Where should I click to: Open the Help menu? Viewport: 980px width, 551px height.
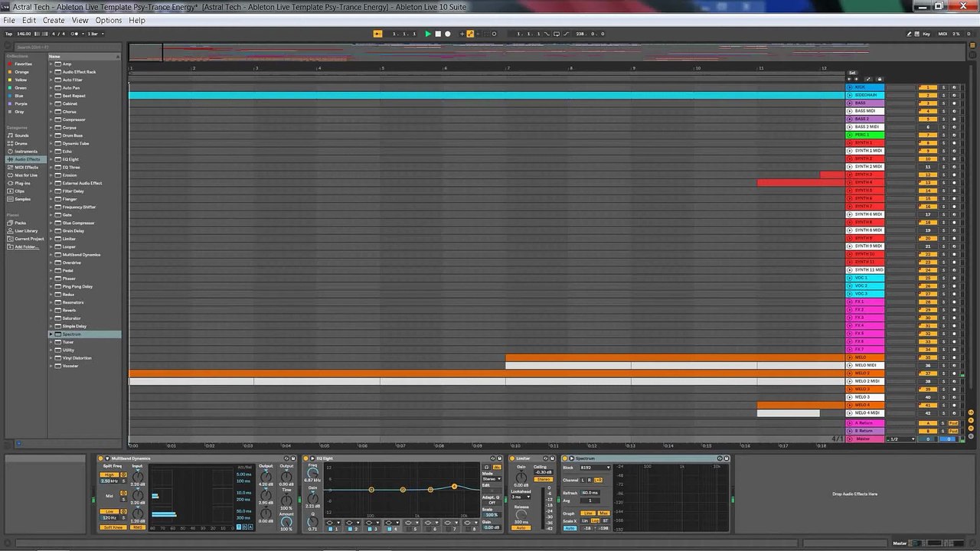click(x=137, y=20)
